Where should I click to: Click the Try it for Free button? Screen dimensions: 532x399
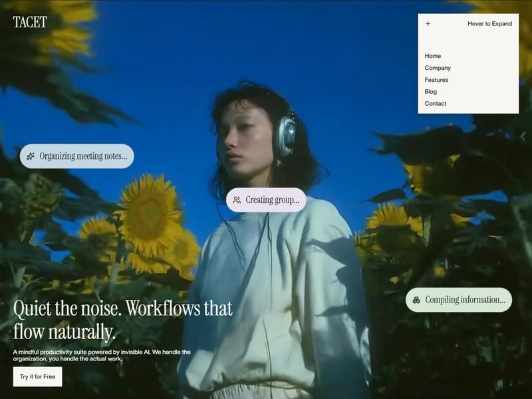click(38, 376)
